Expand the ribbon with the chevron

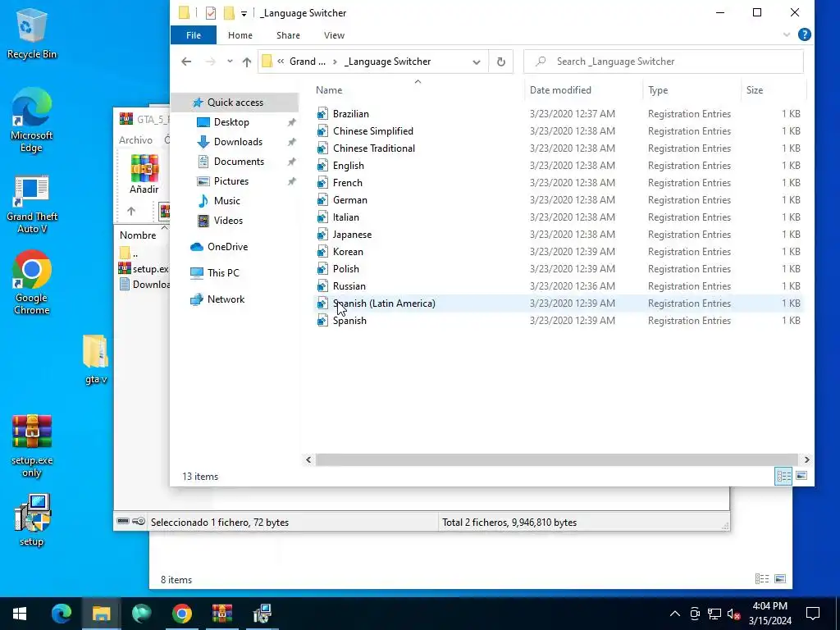coord(786,34)
